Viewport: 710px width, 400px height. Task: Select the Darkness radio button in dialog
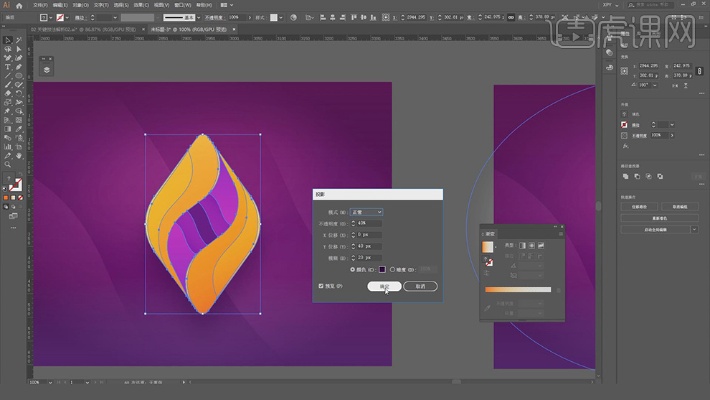pyautogui.click(x=393, y=270)
